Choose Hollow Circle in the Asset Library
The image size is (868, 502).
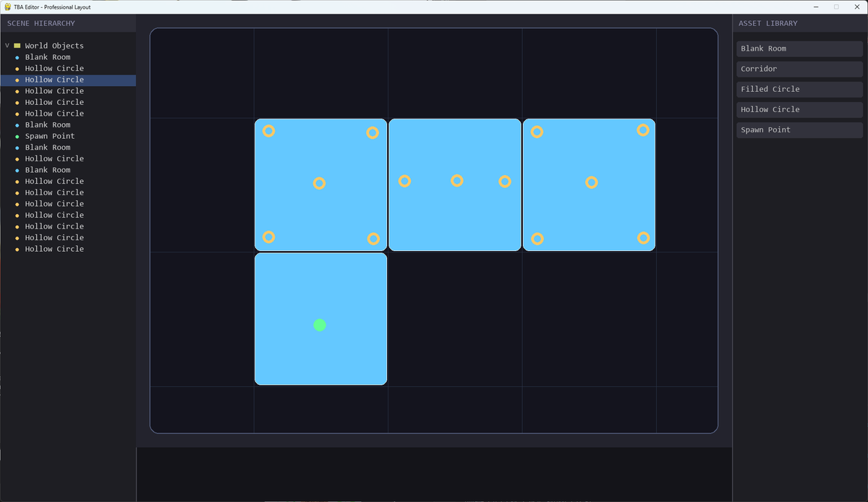click(799, 109)
